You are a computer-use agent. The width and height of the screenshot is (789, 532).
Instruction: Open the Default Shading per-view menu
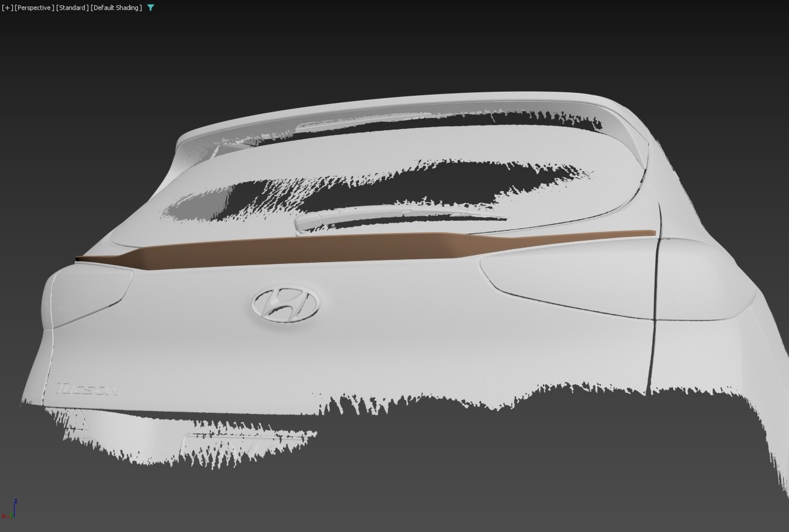tap(116, 8)
